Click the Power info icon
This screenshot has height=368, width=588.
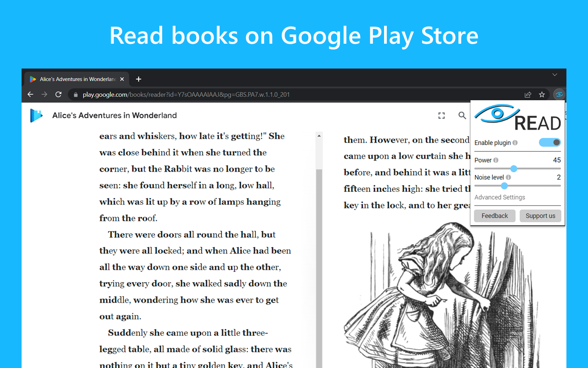click(496, 160)
